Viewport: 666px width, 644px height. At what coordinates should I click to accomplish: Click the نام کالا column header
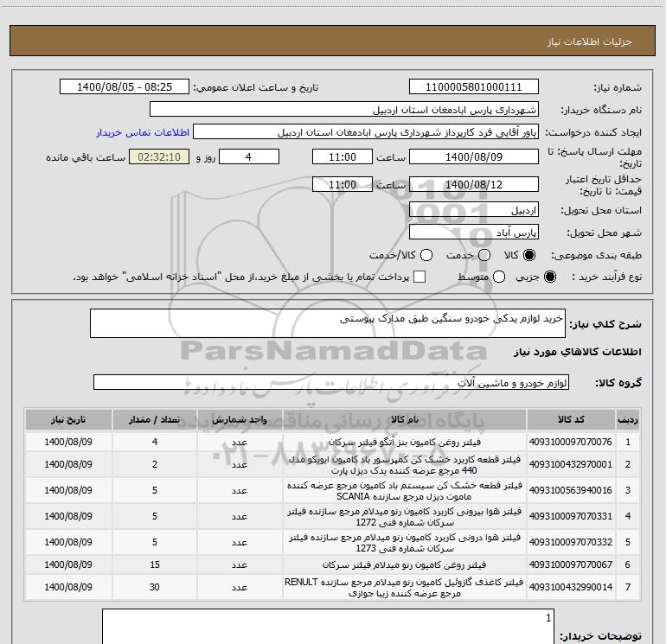(405, 419)
